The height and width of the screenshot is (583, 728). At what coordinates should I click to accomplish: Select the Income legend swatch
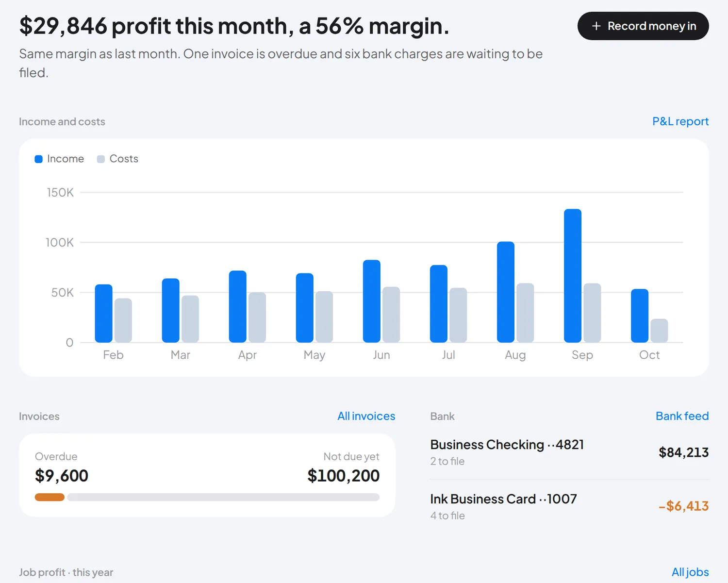39,159
